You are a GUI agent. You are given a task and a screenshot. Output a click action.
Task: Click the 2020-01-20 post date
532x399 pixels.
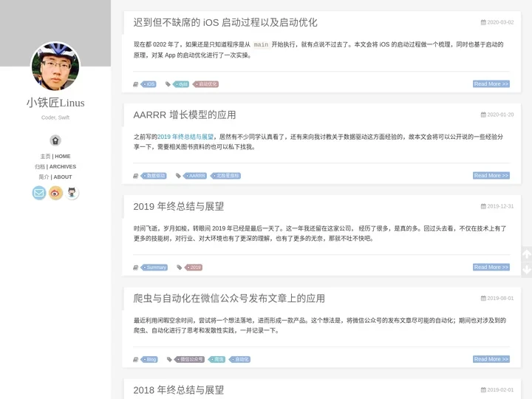pos(497,115)
